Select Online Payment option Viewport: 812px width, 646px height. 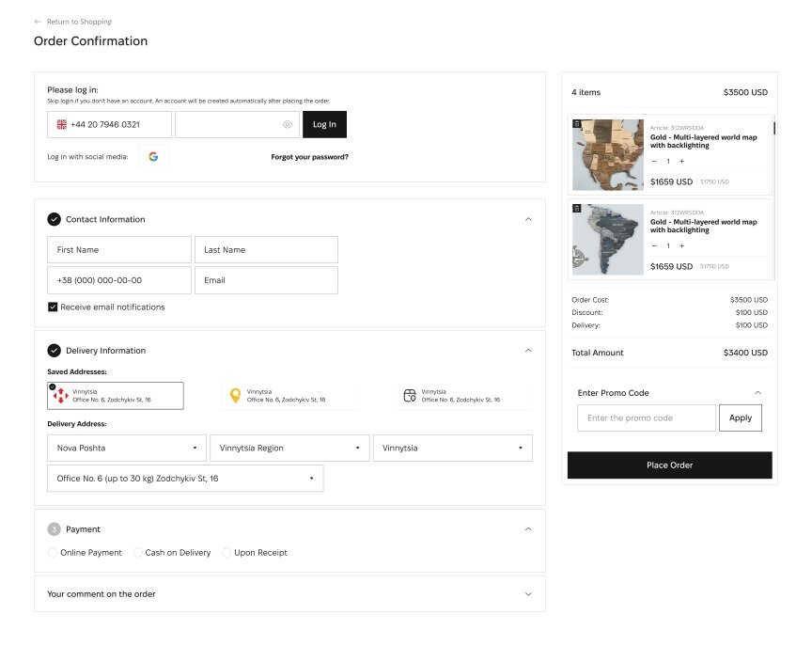pos(53,553)
